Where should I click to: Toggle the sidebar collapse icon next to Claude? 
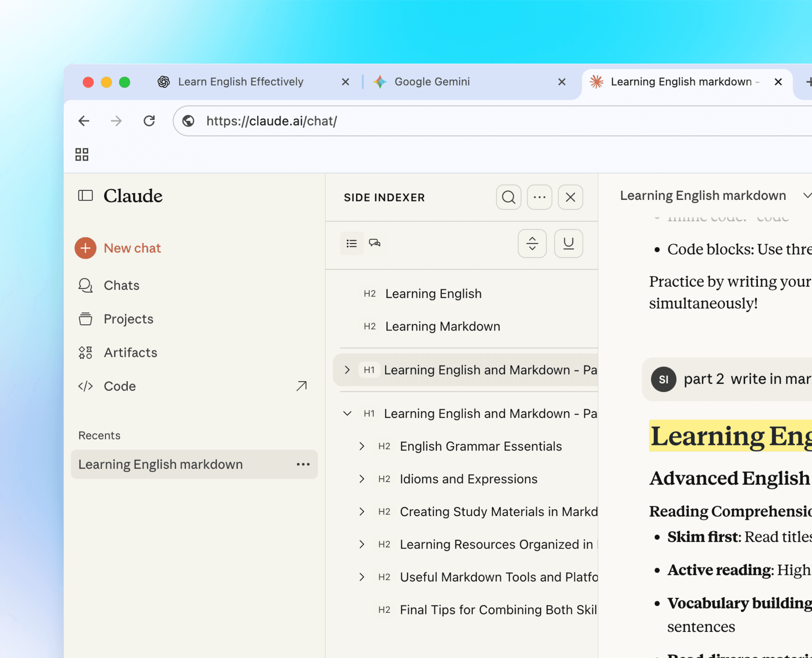pyautogui.click(x=85, y=196)
